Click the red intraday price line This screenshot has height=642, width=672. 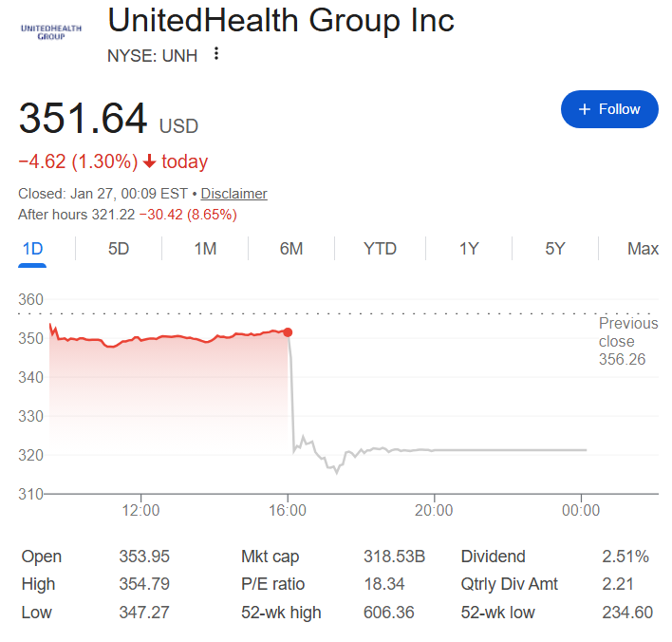pyautogui.click(x=171, y=337)
